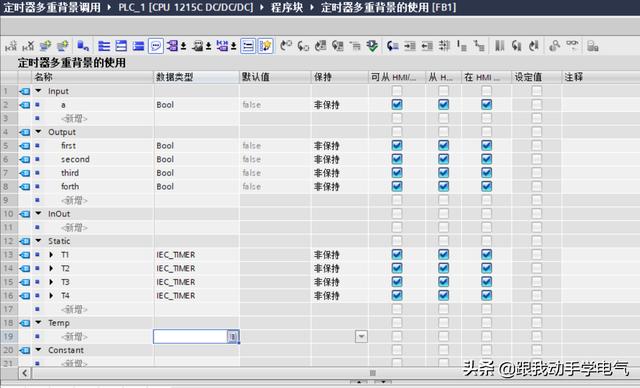
Task: Click breadcrumb 定时器多重背景调用
Action: pyautogui.click(x=52, y=7)
